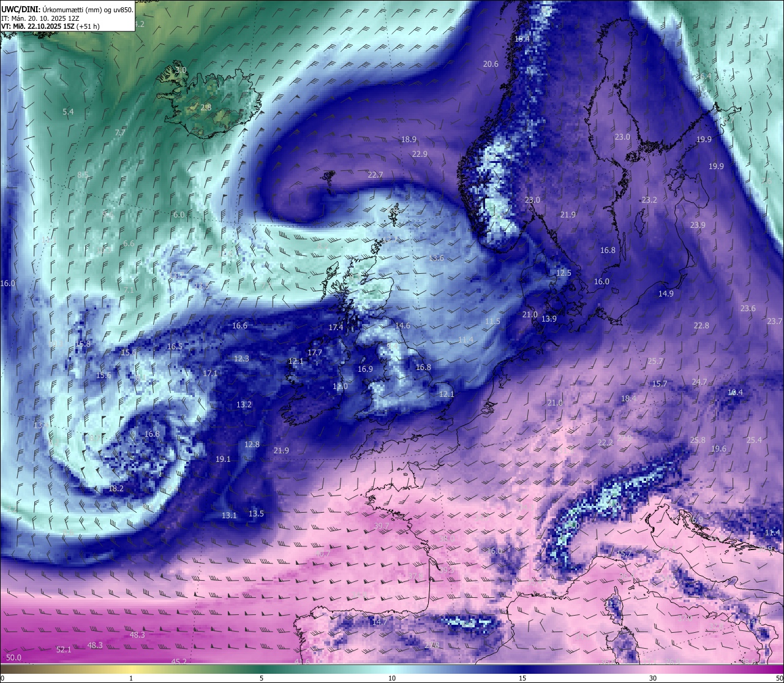
Task: Click the '15' label on the color scale
Action: tap(522, 678)
